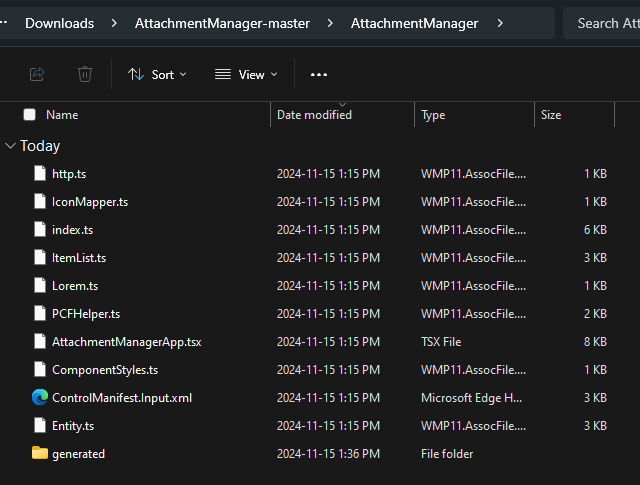Select the index.ts file

(x=73, y=230)
